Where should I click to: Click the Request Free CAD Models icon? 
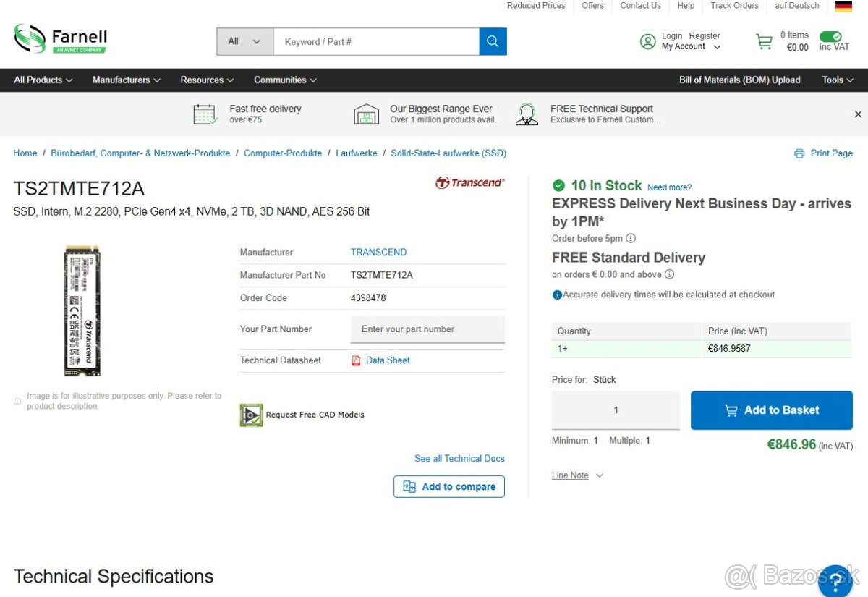click(251, 414)
